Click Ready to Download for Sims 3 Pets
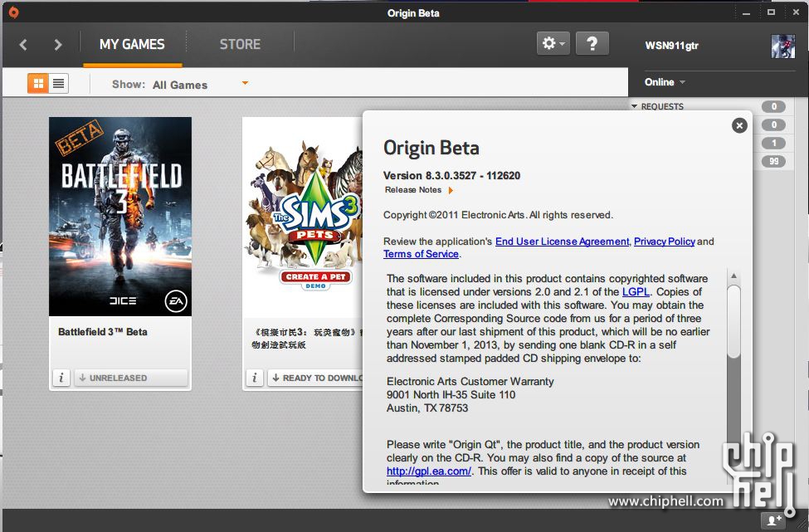Screen dimensions: 809x532 coord(316,378)
